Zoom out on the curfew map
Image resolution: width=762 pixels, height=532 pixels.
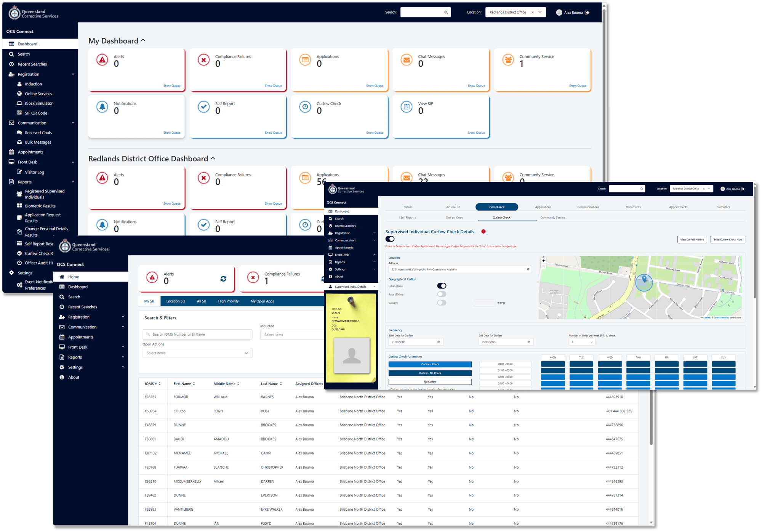543,266
